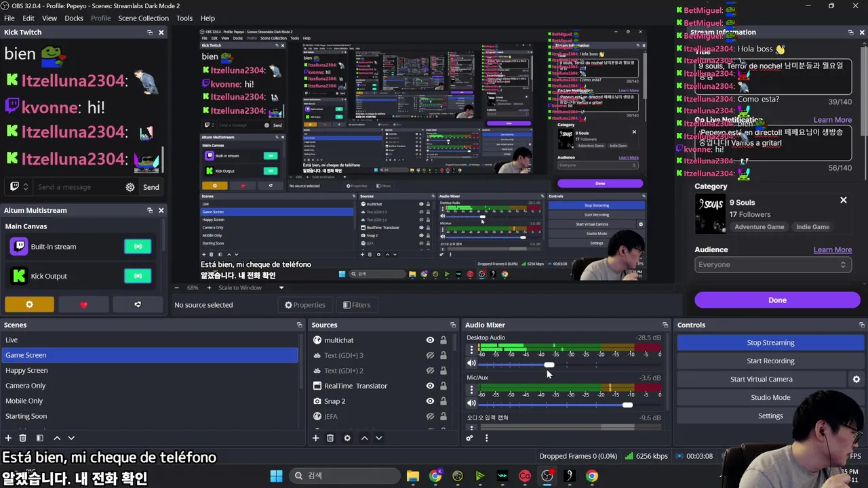
Task: Open chat settings gear in Kick Twitch
Action: 130,187
